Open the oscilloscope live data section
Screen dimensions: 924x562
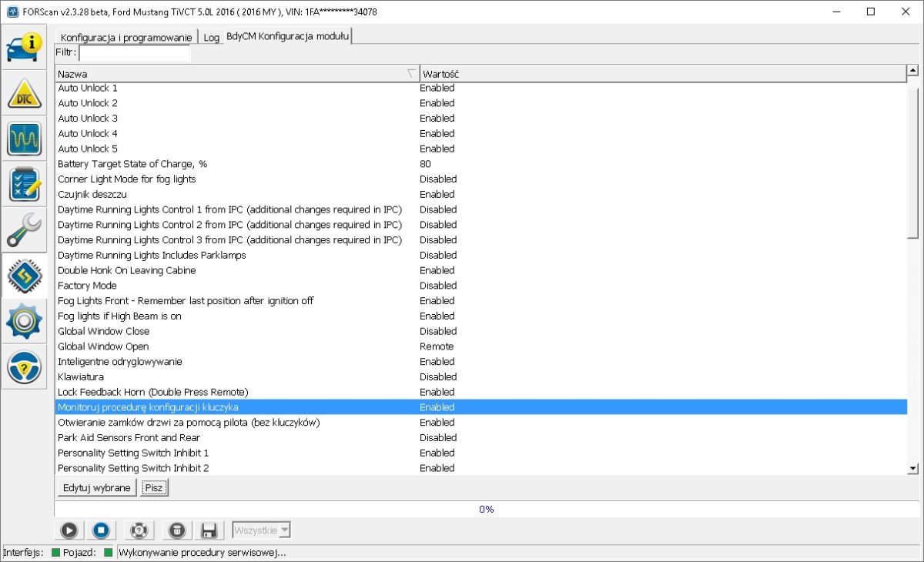[25, 139]
